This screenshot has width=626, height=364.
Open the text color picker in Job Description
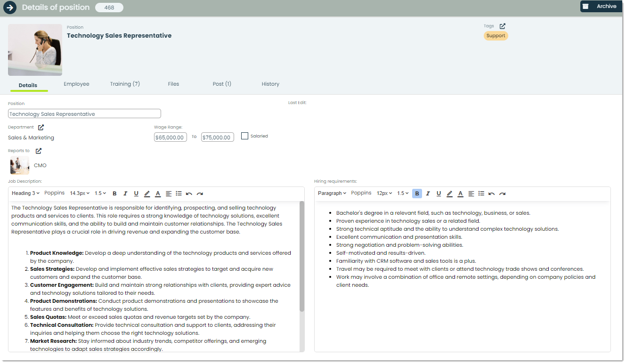point(157,193)
